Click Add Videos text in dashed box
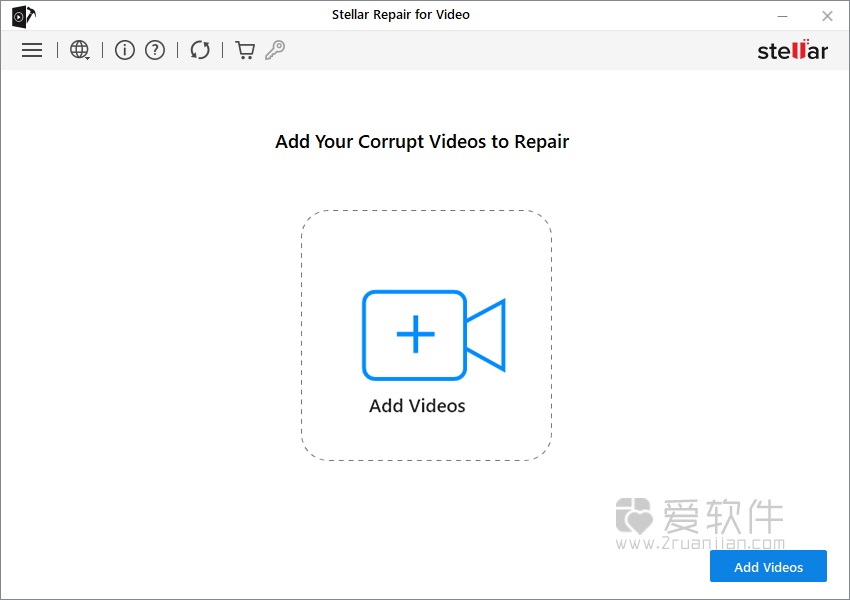Image resolution: width=850 pixels, height=600 pixels. pyautogui.click(x=416, y=406)
